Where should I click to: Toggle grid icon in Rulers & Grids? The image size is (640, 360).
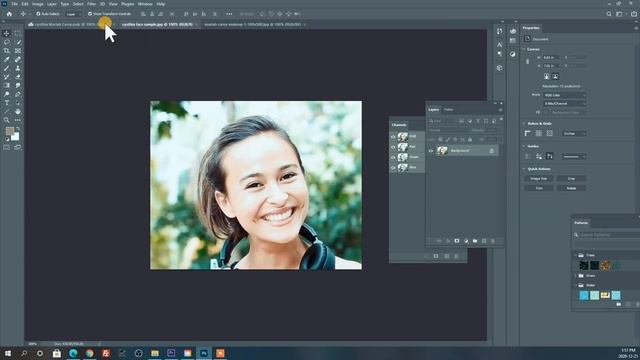click(x=539, y=133)
